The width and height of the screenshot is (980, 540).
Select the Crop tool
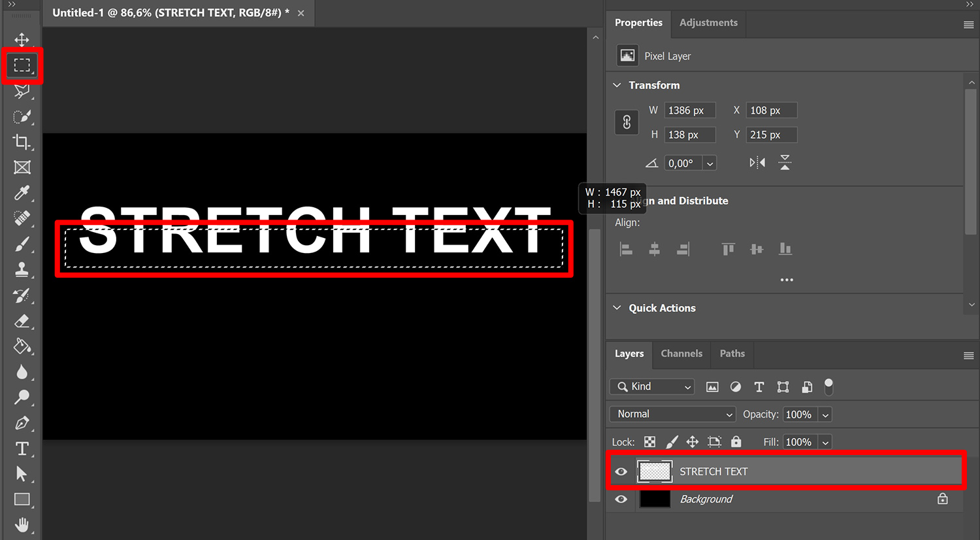click(22, 142)
